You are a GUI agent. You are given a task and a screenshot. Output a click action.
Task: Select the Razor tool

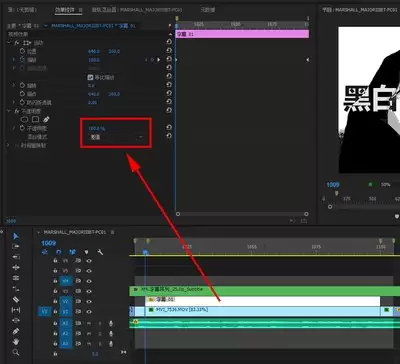(x=16, y=299)
